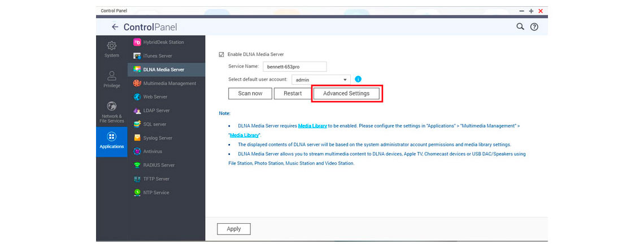Click the ControlPanel title text
Image resolution: width=644 pixels, height=248 pixels.
150,28
